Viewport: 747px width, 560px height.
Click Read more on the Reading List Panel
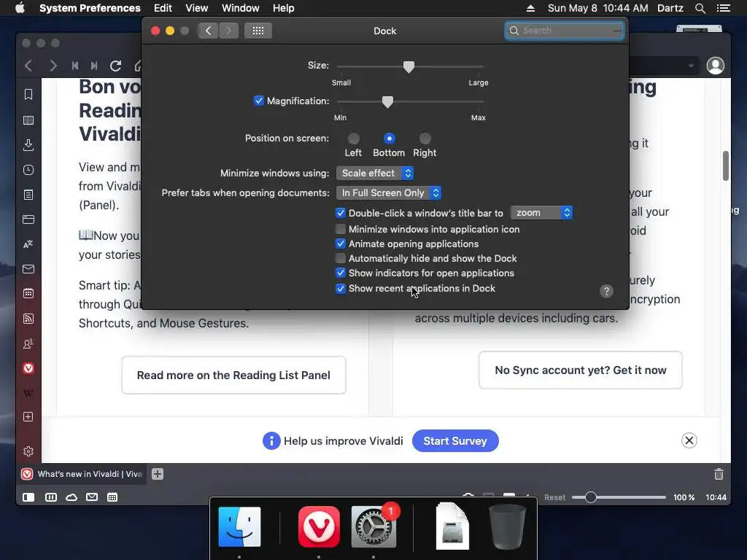pyautogui.click(x=233, y=376)
